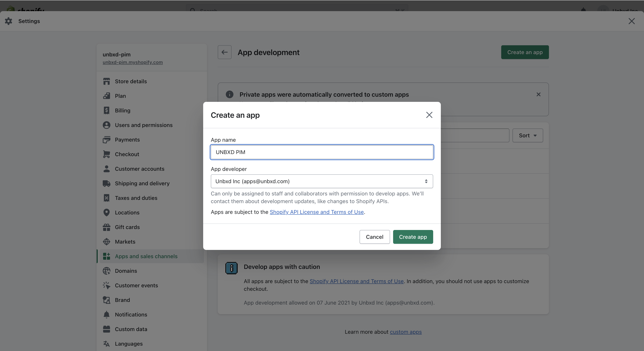Open Languages settings
Viewport: 644px width, 351px height.
151,344
